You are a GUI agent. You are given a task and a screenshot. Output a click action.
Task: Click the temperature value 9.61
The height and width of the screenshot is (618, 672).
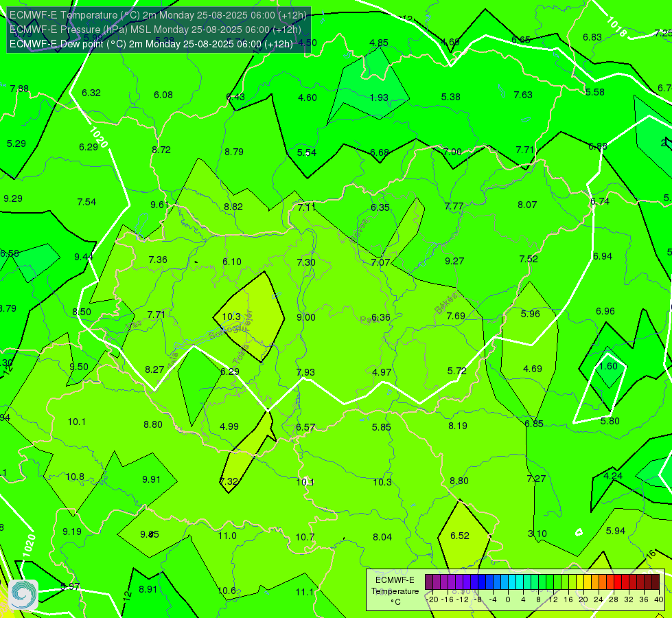160,205
